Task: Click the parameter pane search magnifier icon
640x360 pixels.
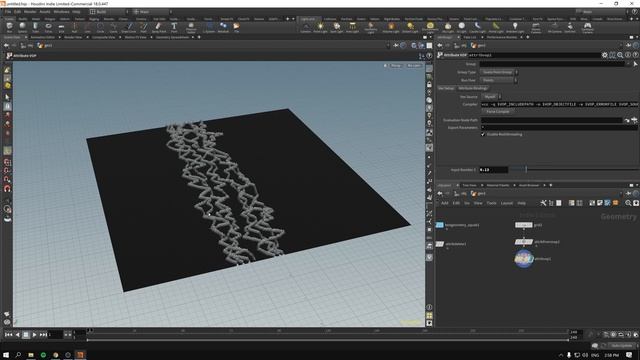Action: tap(620, 55)
